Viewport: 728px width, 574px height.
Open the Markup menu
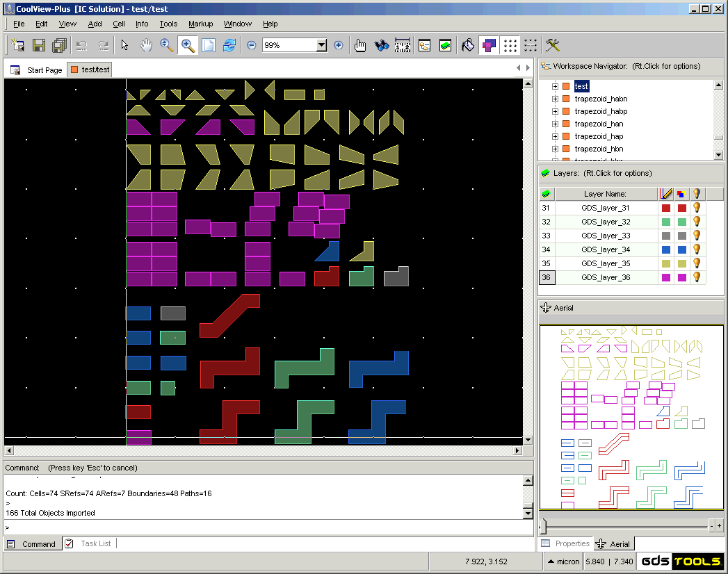tap(200, 24)
